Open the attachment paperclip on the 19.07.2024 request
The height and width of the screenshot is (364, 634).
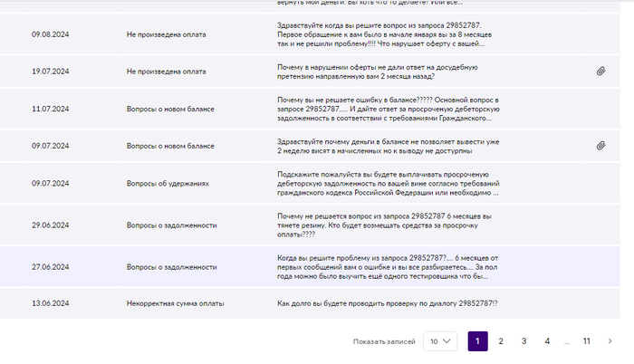click(x=600, y=71)
